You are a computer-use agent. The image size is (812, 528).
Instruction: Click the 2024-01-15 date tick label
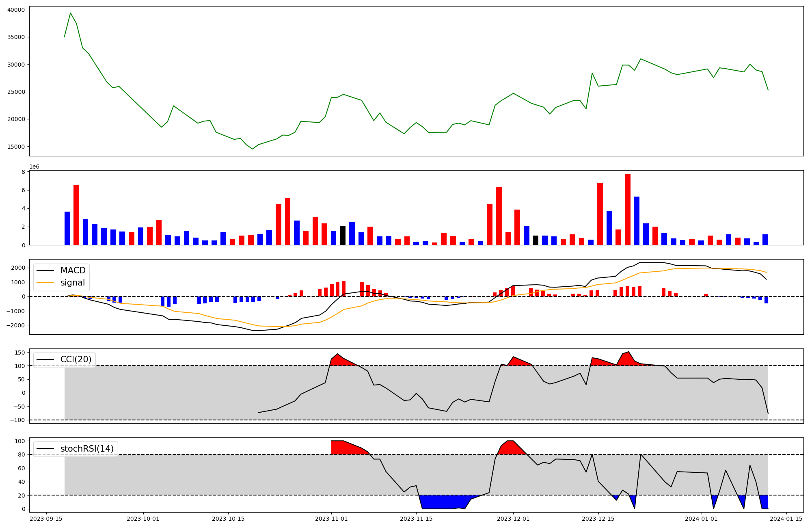click(x=786, y=519)
